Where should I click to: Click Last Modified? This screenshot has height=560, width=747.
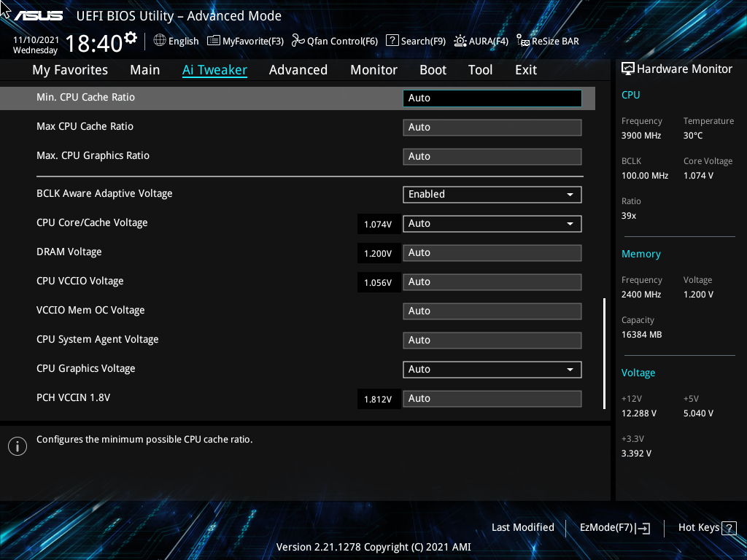(522, 528)
